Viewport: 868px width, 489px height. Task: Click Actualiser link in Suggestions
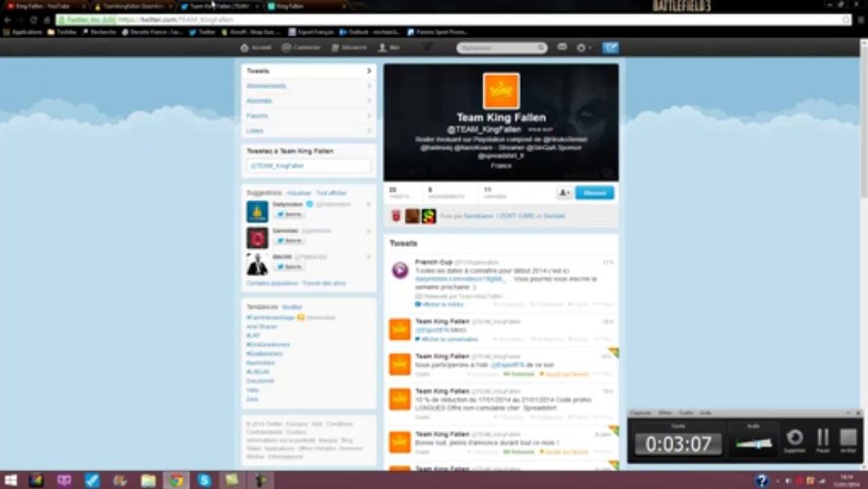[x=299, y=193]
